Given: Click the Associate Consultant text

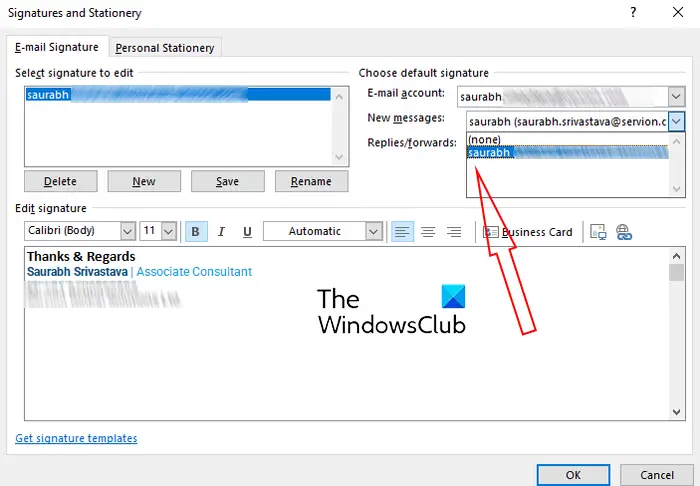Looking at the screenshot, I should tap(194, 272).
